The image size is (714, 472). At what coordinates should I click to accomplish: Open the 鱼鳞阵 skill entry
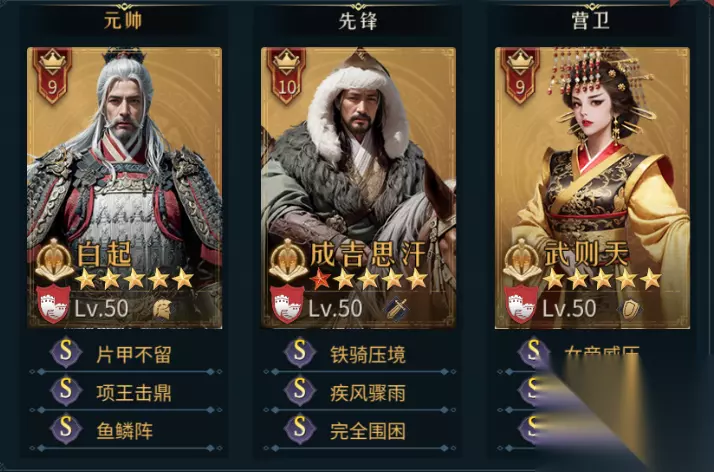[x=125, y=431]
